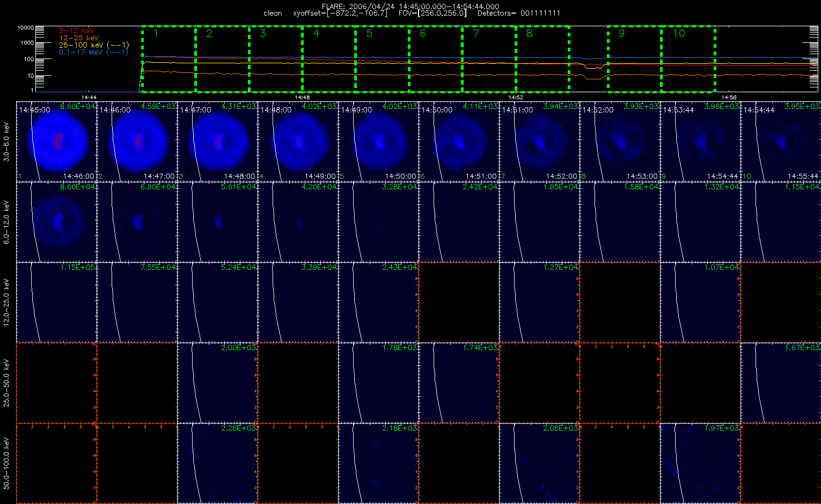Open the 50-100 keV image labeled 2.26E+03
The image size is (821, 504).
(x=217, y=463)
